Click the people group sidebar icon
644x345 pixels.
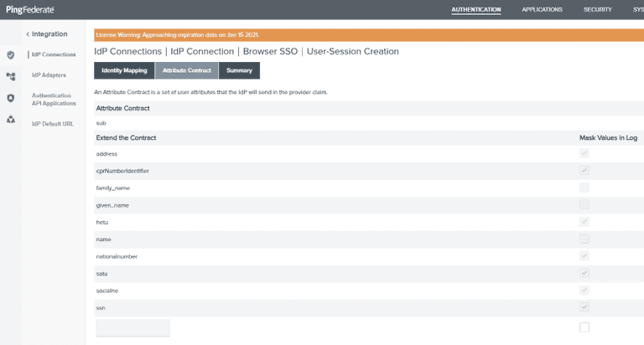click(x=10, y=120)
